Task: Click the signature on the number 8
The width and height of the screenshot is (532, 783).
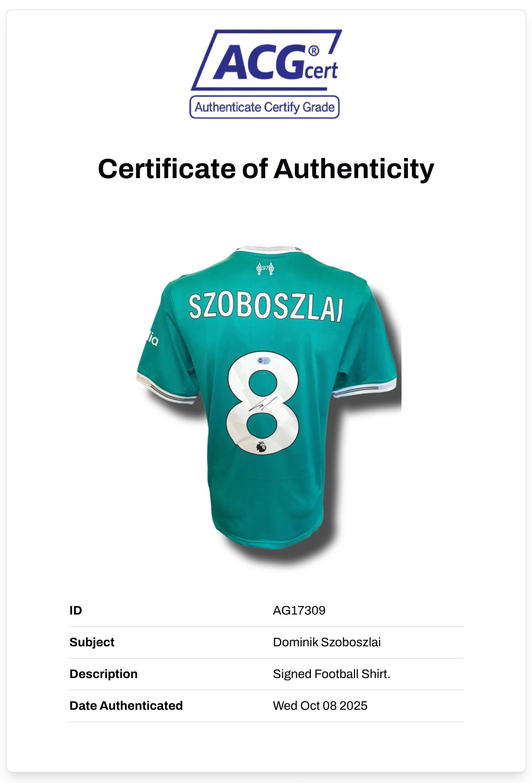Action: (x=263, y=404)
